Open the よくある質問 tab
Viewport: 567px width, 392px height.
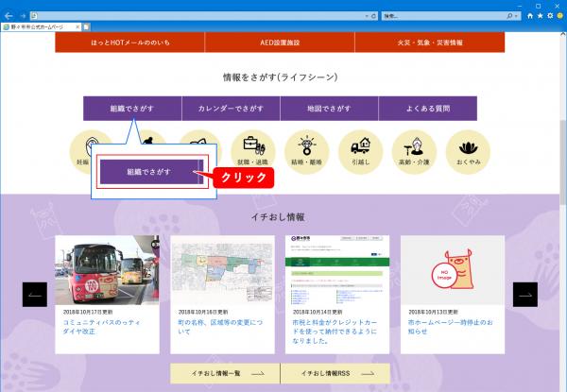point(428,109)
